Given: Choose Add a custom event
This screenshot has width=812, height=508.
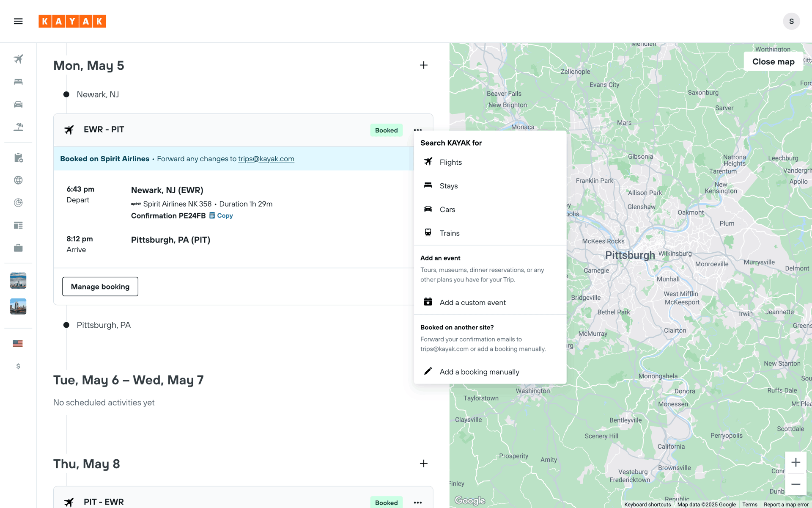Looking at the screenshot, I should 490,302.
